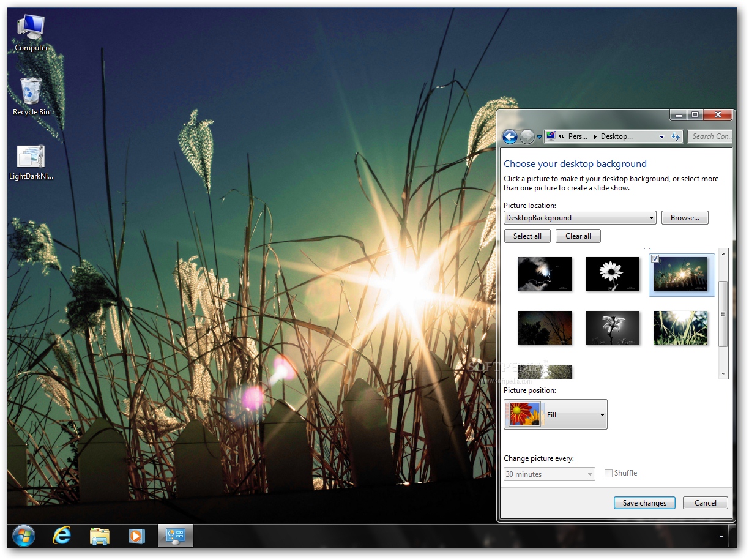
Task: Click Save changes button
Action: pyautogui.click(x=644, y=503)
